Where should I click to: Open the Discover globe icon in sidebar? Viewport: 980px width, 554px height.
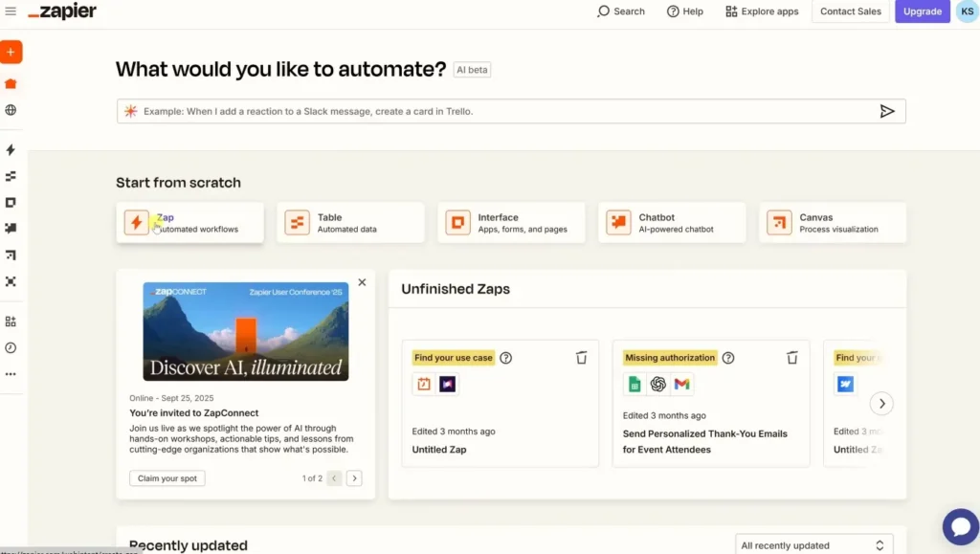[x=11, y=110]
